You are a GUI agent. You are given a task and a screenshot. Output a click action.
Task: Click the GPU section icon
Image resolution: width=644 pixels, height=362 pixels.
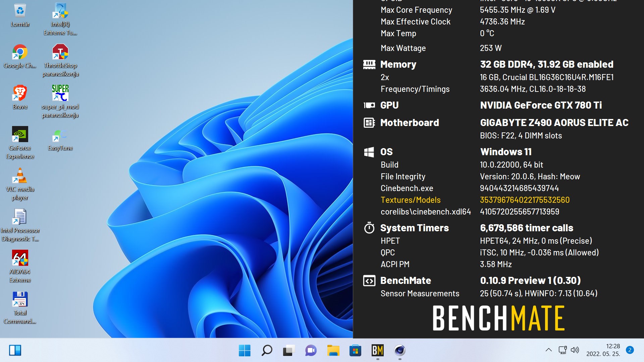369,105
